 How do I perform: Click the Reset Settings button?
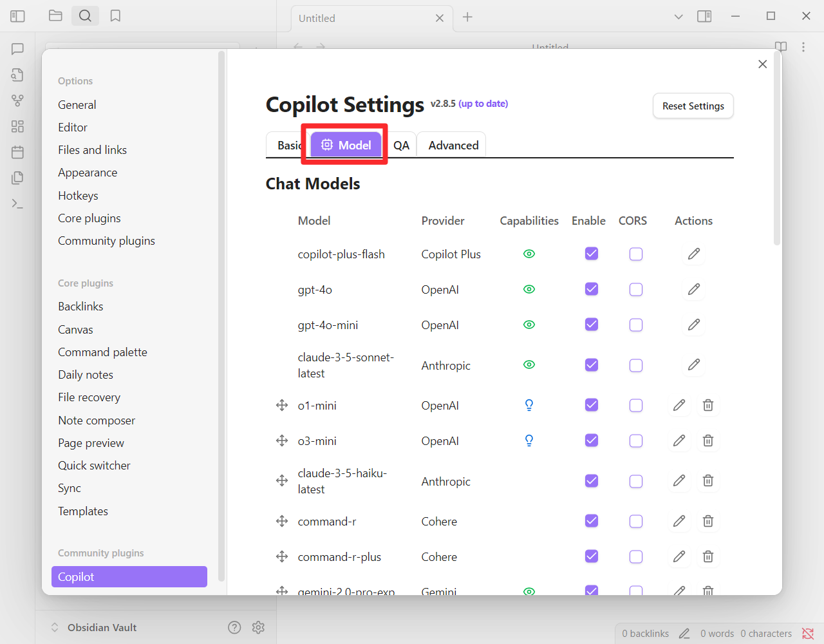tap(693, 106)
